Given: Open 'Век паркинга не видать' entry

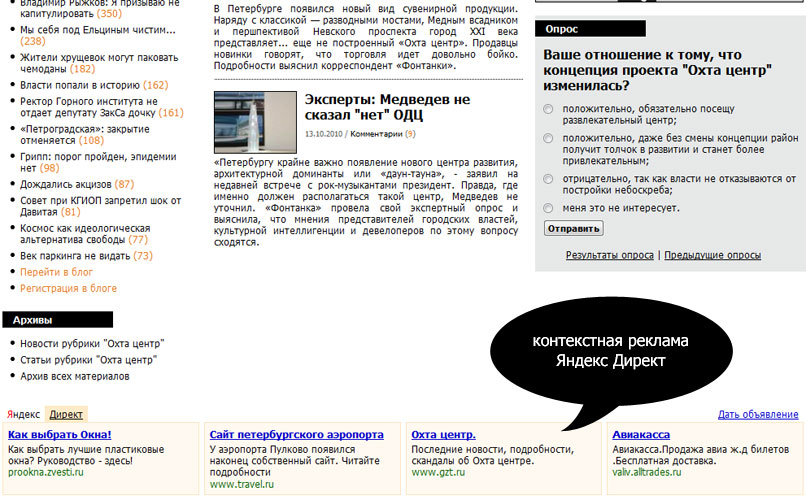Looking at the screenshot, I should pyautogui.click(x=75, y=255).
